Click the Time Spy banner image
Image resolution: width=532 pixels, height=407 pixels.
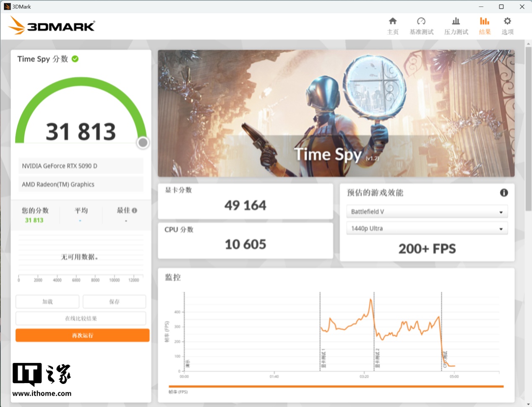[x=336, y=113]
